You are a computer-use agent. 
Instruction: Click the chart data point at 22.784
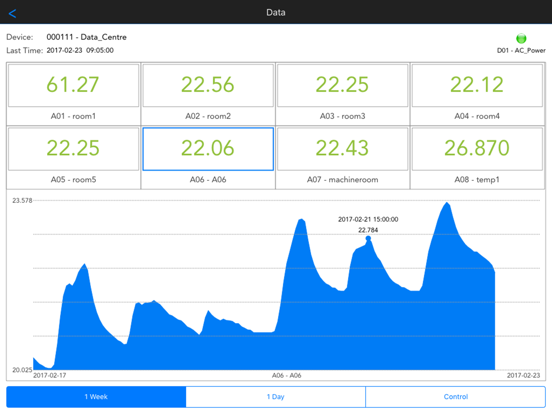click(x=368, y=238)
